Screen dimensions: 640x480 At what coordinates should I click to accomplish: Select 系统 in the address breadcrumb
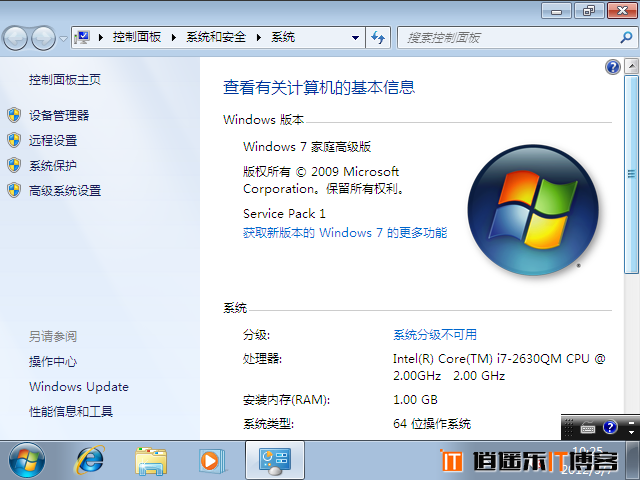pos(283,37)
